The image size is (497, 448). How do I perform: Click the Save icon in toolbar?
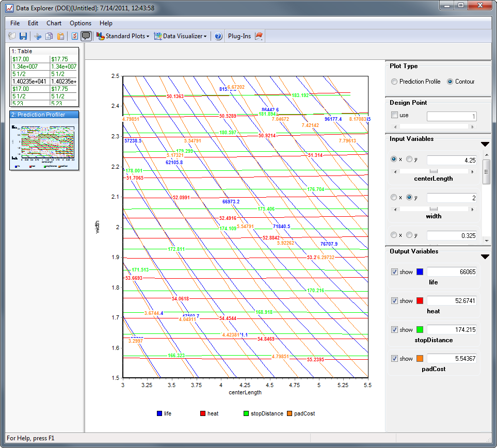[x=23, y=36]
